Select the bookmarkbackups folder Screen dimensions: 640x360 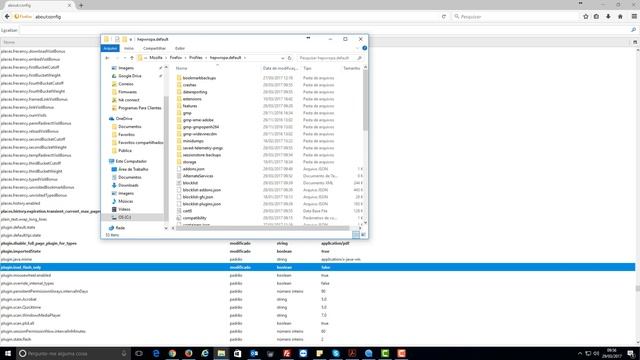[199, 78]
